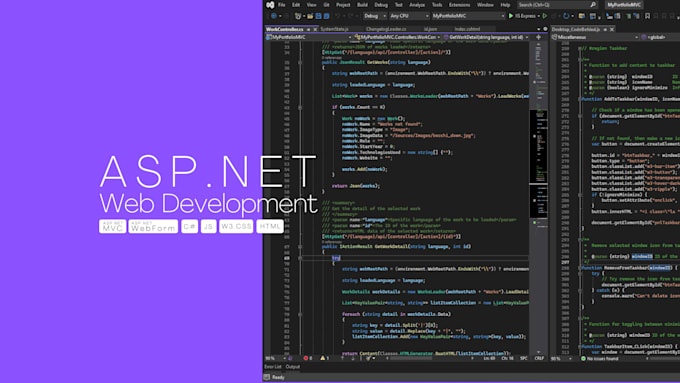The image size is (680, 383).
Task: Open the Debug configuration dropdown
Action: point(375,16)
